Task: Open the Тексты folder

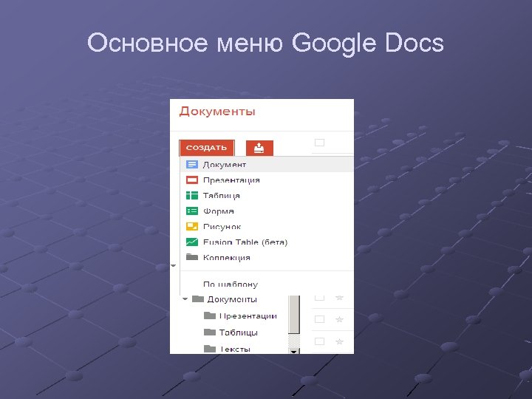Action: coord(235,349)
